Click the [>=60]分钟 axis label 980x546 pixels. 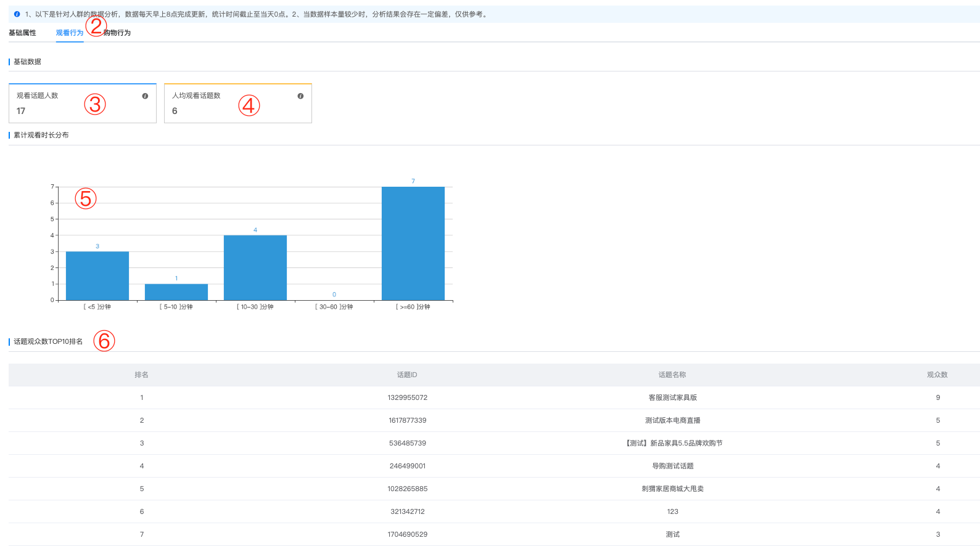[x=413, y=307]
